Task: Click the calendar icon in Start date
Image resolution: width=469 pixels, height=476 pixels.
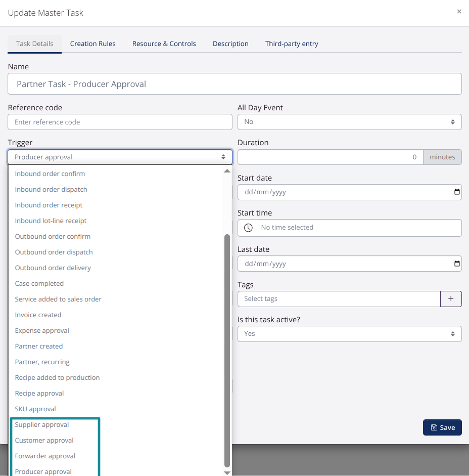Action: click(x=457, y=192)
